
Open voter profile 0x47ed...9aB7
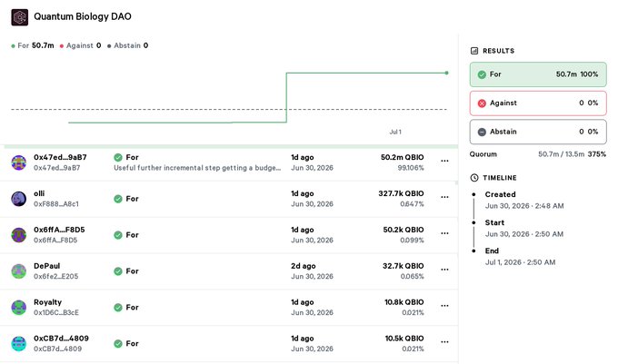[60, 157]
